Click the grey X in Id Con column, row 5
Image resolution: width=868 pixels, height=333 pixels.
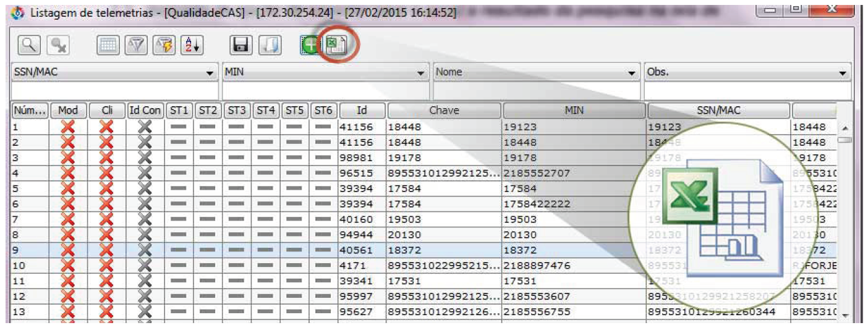[x=145, y=188]
